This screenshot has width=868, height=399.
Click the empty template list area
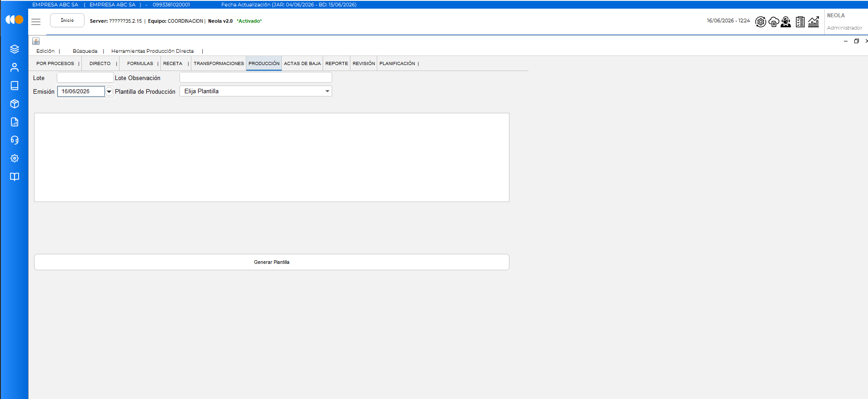tap(272, 157)
